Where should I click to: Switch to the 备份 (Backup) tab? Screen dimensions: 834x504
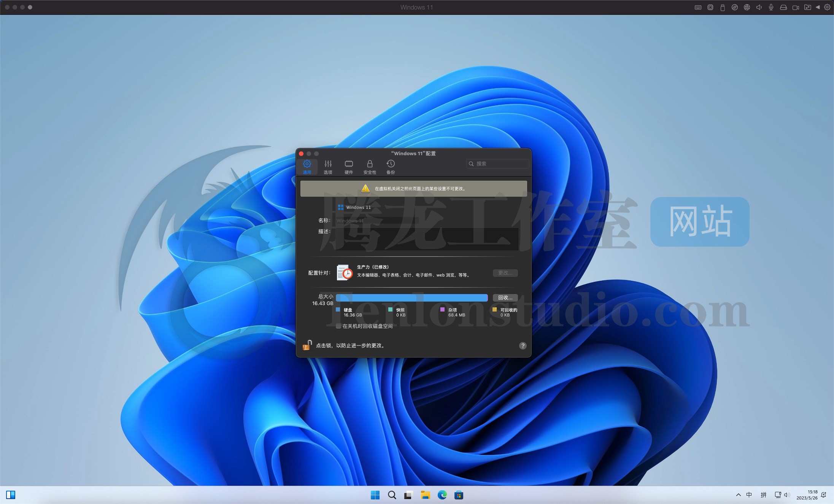click(391, 167)
